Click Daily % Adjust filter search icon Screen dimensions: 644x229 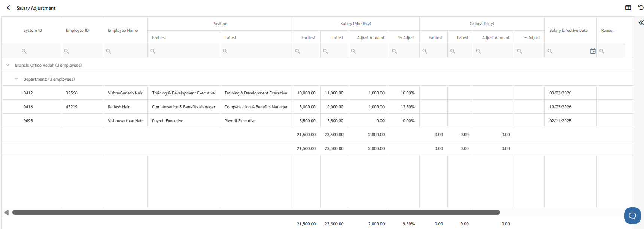pyautogui.click(x=519, y=51)
